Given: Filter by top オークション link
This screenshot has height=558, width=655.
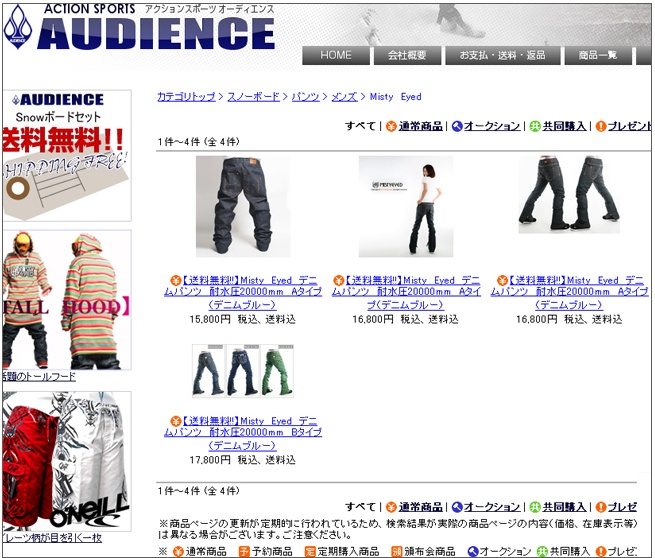Looking at the screenshot, I should click(492, 126).
